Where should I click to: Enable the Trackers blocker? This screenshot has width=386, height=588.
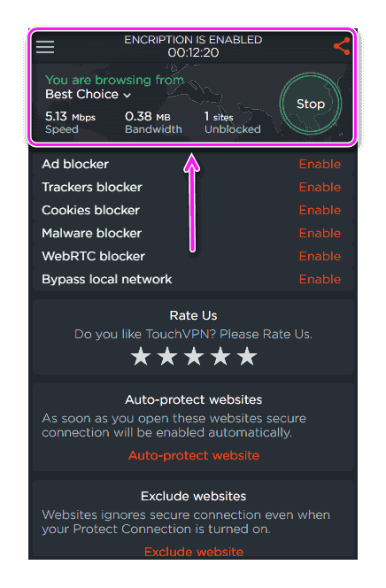tap(320, 187)
